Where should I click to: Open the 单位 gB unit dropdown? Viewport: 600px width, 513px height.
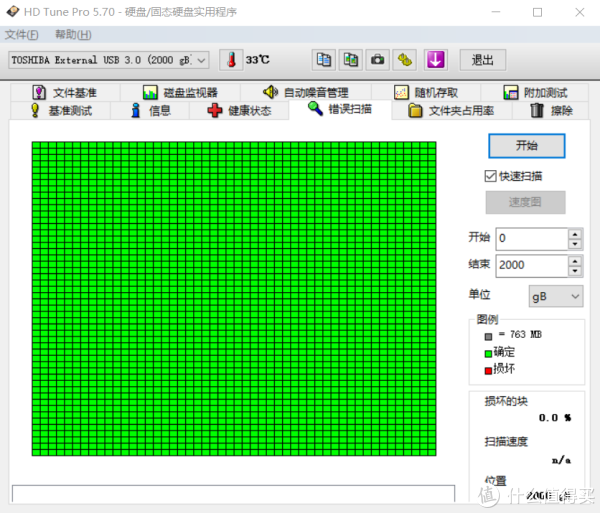pos(556,296)
